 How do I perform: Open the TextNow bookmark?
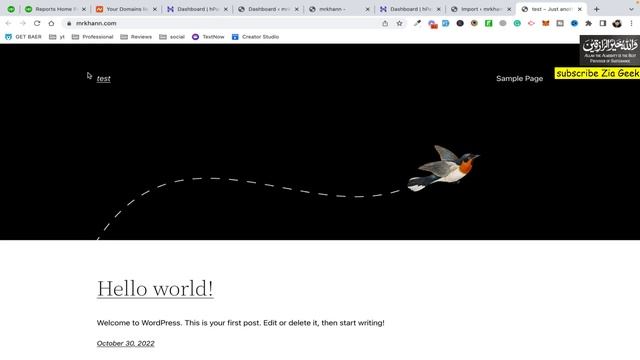[x=208, y=37]
